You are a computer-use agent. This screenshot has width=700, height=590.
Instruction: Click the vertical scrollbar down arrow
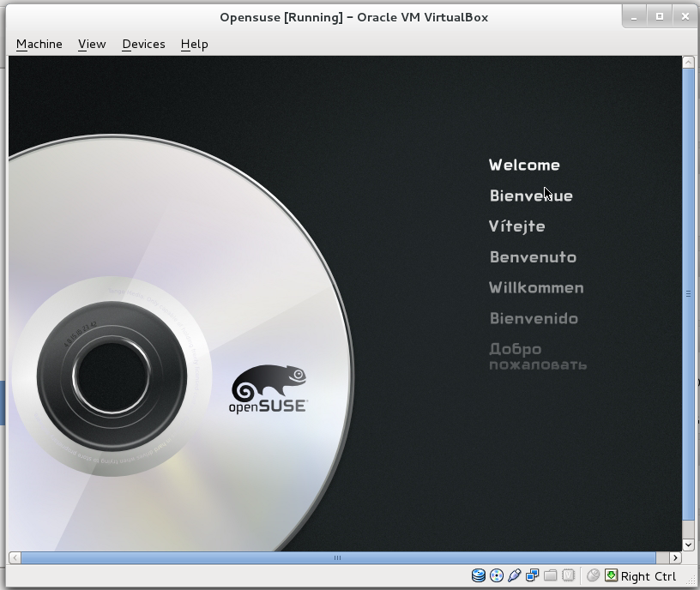tap(687, 544)
